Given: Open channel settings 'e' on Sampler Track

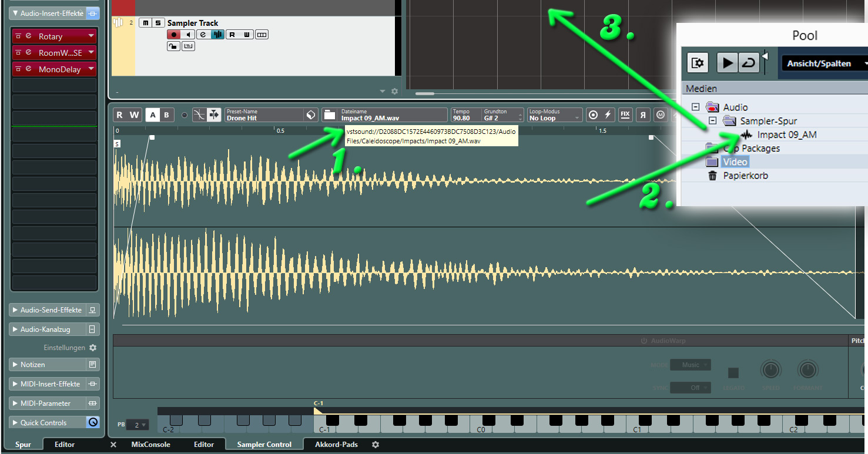Looking at the screenshot, I should pos(203,35).
